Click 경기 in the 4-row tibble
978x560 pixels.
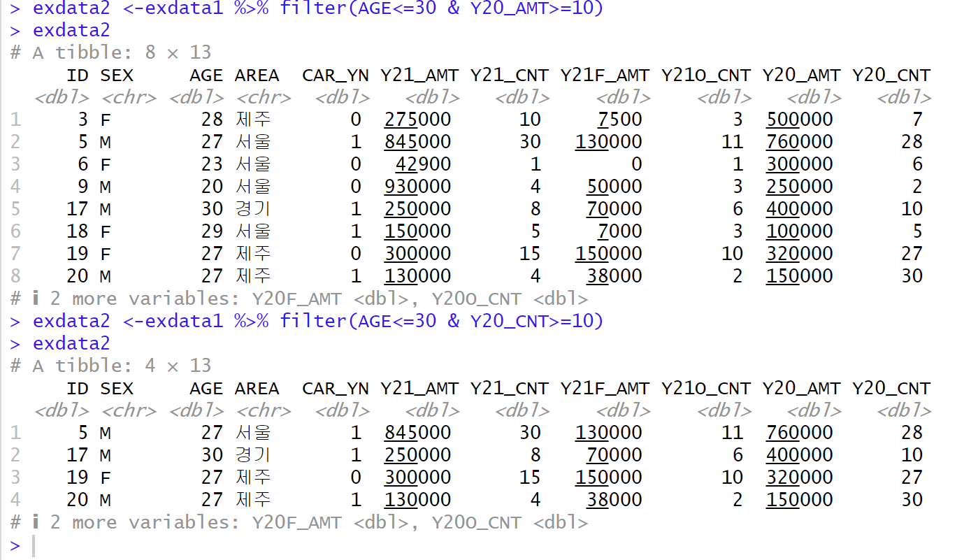tap(252, 455)
